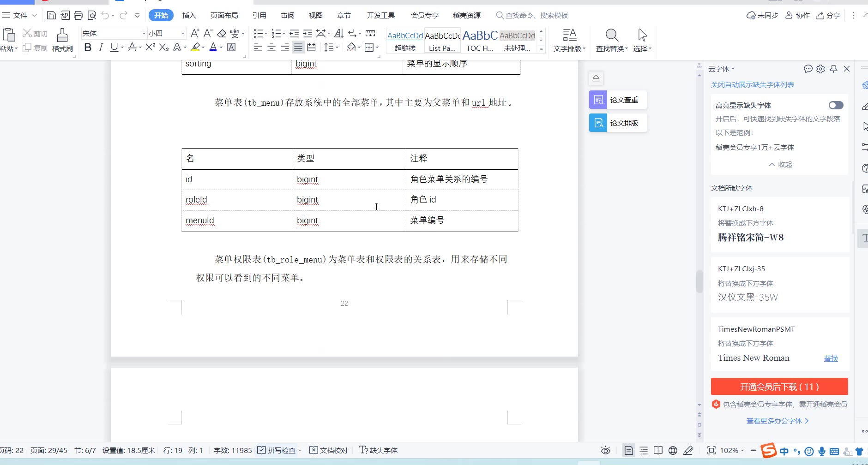
Task: Click the Format Painter (格式刷) icon
Action: (x=62, y=40)
